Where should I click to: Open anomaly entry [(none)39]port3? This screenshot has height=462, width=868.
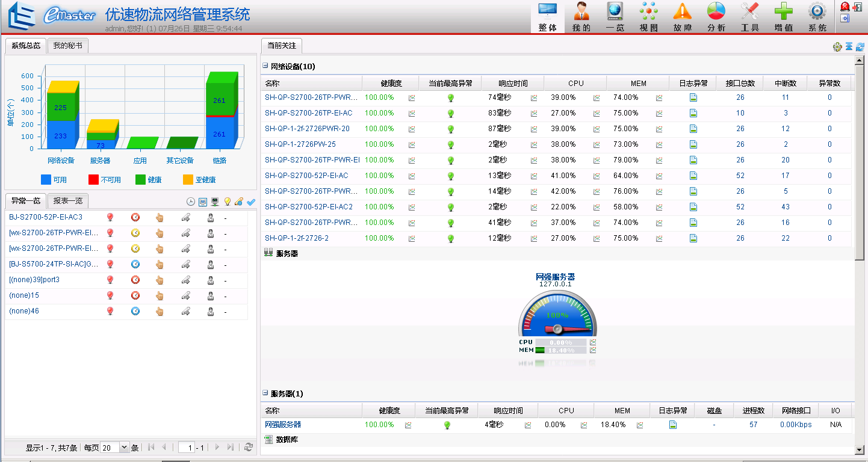click(34, 280)
